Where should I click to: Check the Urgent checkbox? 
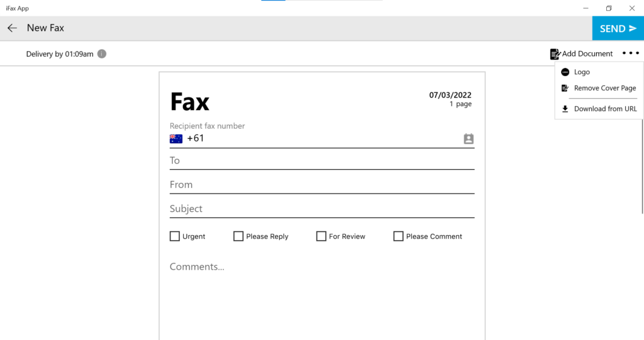pos(175,236)
